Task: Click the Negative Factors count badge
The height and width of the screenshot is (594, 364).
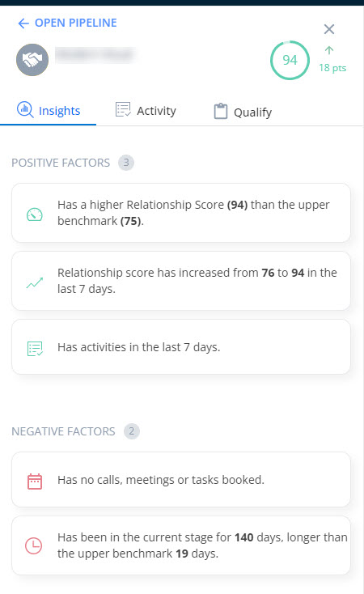Action: [131, 431]
